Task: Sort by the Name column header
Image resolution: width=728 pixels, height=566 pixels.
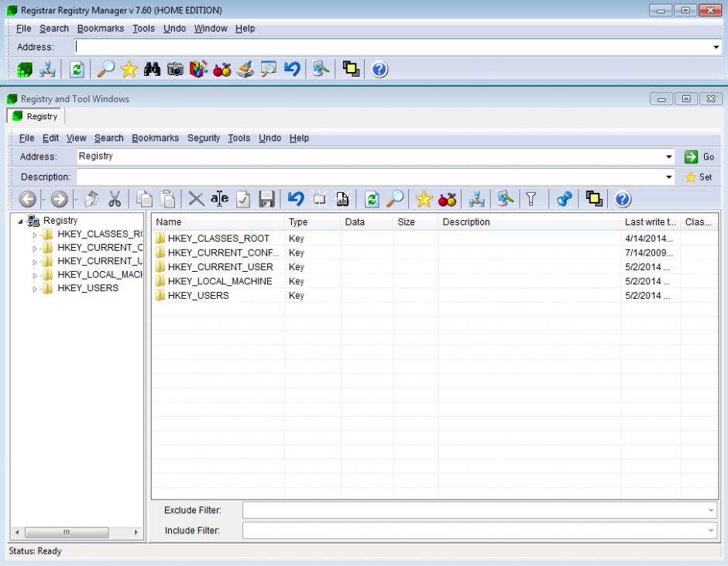Action: [218, 222]
